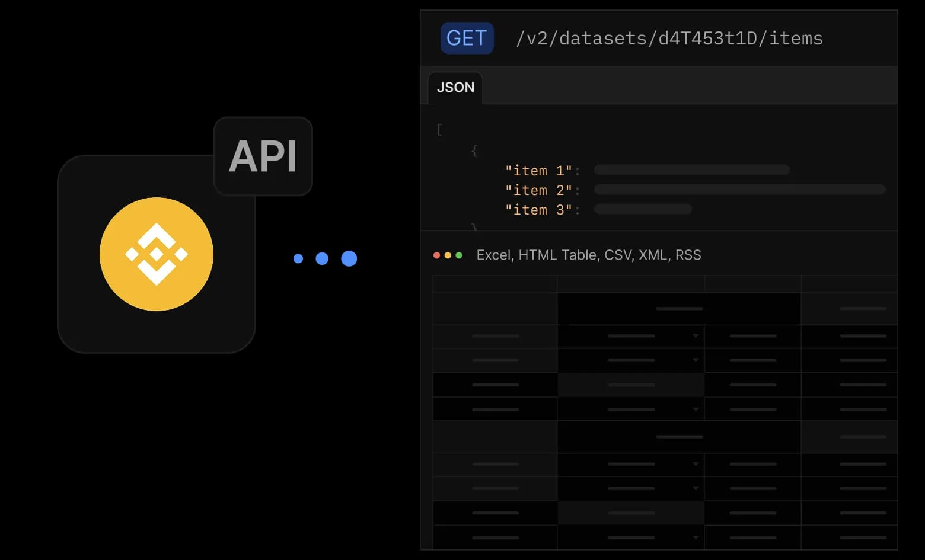Click the yellow Binance logo icon

tap(157, 254)
